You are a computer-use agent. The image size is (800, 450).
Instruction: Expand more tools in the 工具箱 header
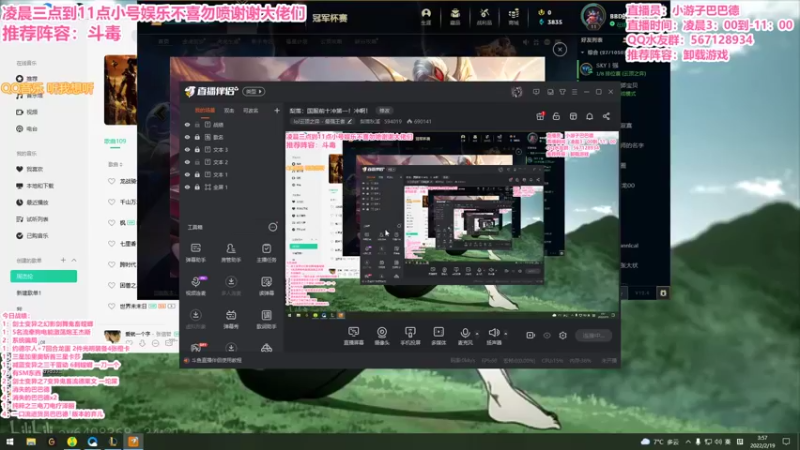(273, 227)
